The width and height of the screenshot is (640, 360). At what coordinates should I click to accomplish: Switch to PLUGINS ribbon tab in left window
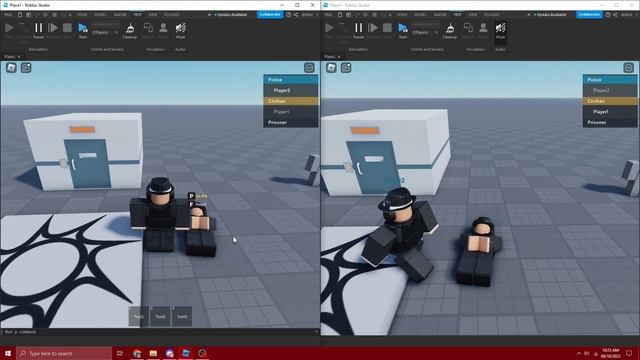(171, 15)
